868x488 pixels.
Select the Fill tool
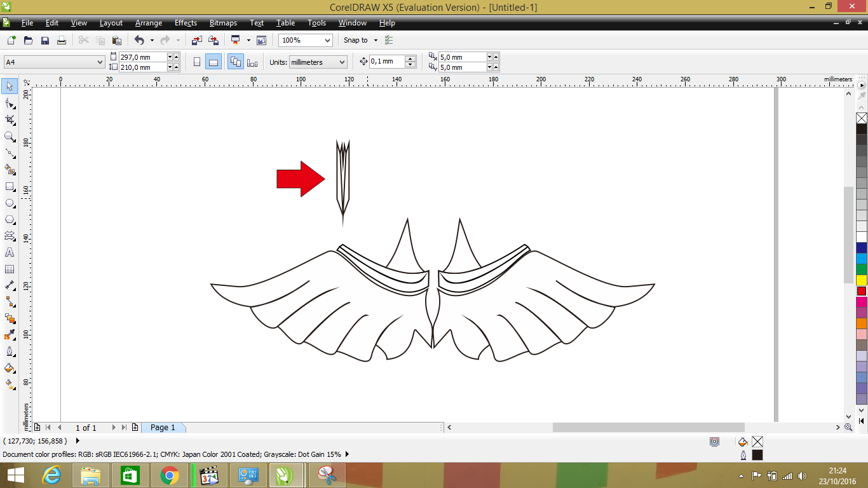10,368
